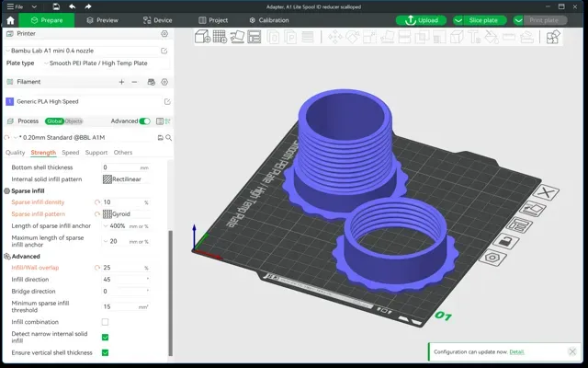Toggle the Advanced settings switch
588x368 pixels.
pos(144,121)
